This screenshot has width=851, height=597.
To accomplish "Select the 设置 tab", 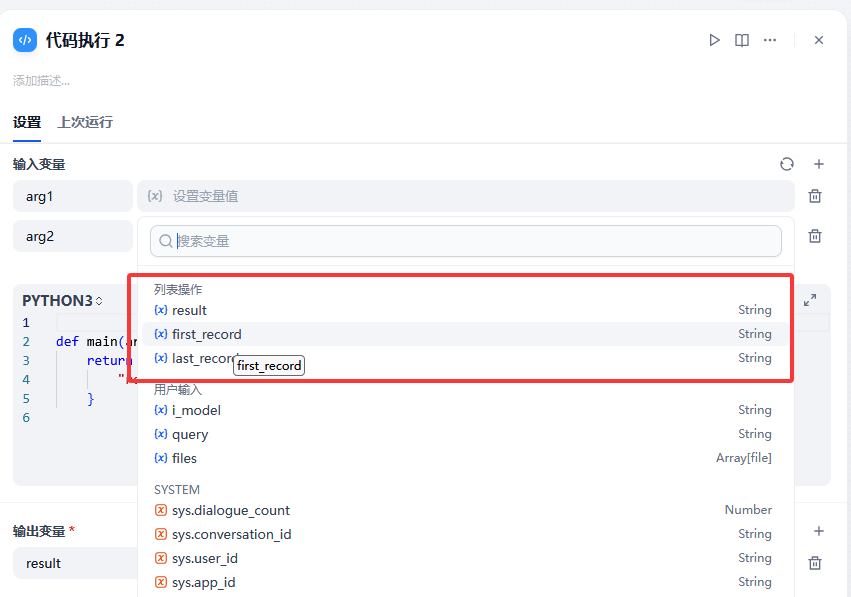I will (27, 122).
